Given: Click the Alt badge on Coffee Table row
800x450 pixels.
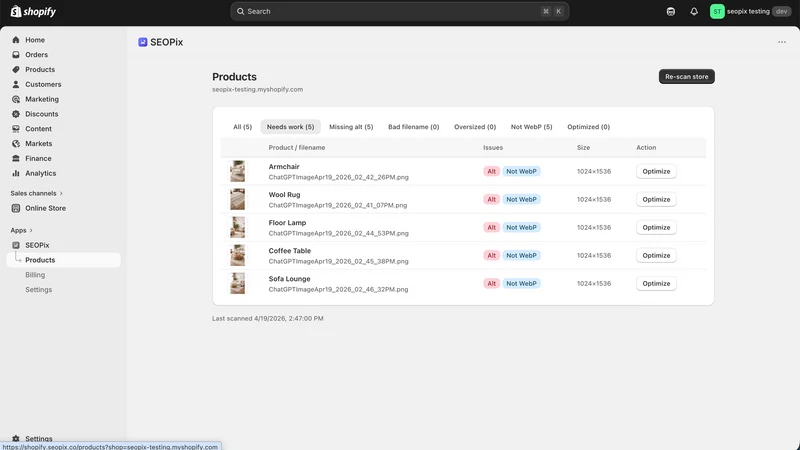Looking at the screenshot, I should pos(491,256).
